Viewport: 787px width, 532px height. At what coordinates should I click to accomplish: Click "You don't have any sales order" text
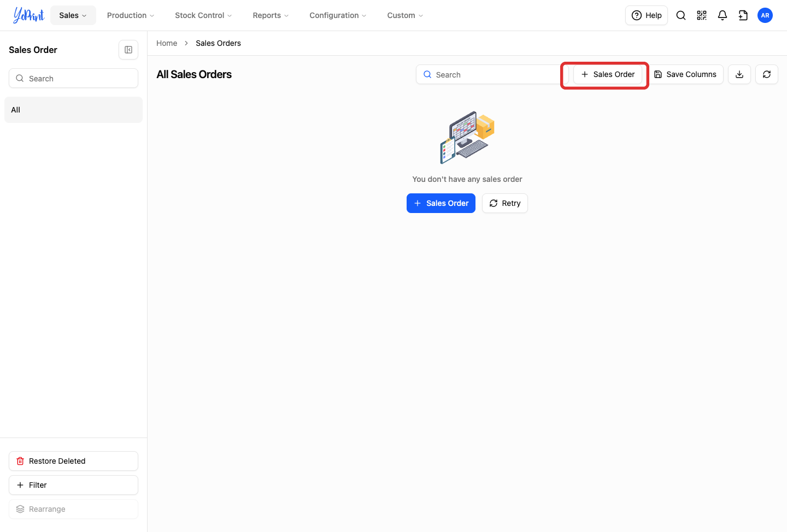(x=467, y=179)
